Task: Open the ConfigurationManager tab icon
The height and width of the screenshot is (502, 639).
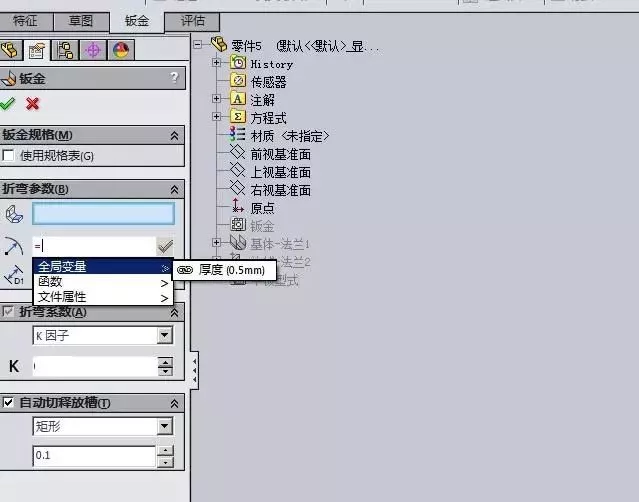Action: point(66,51)
